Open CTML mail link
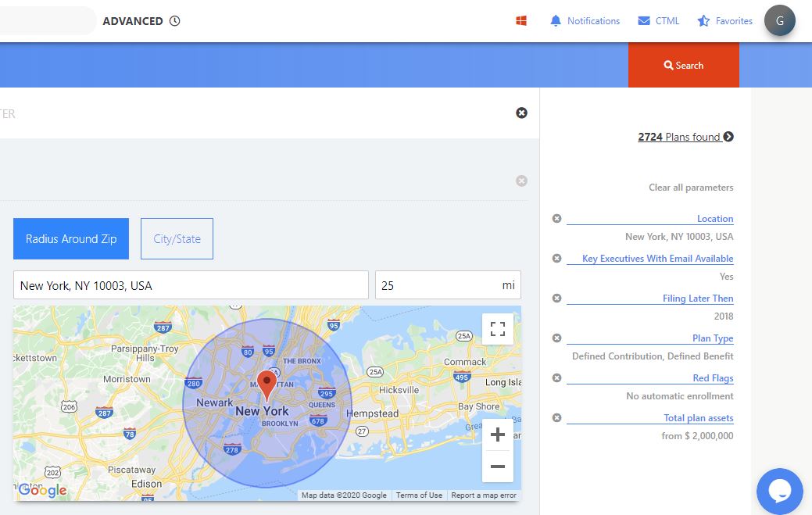This screenshot has width=812, height=515. pyautogui.click(x=659, y=21)
